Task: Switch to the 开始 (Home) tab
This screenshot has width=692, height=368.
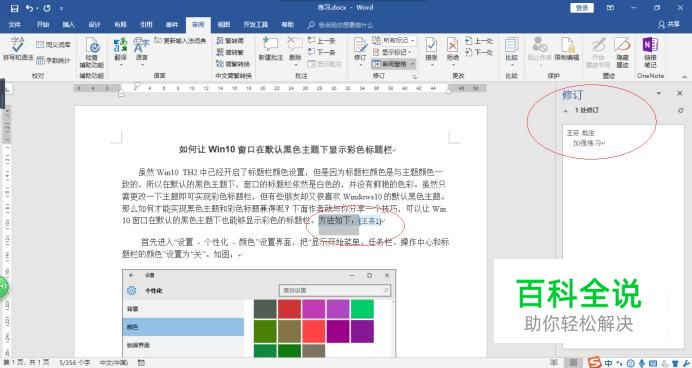Action: (x=42, y=25)
